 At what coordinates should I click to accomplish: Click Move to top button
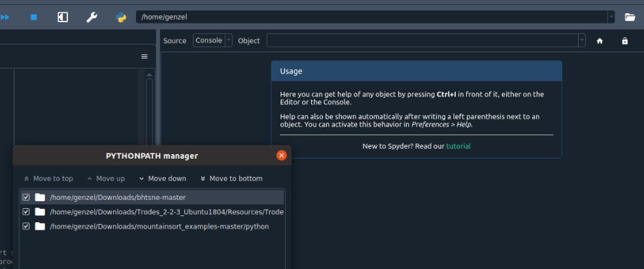point(48,178)
